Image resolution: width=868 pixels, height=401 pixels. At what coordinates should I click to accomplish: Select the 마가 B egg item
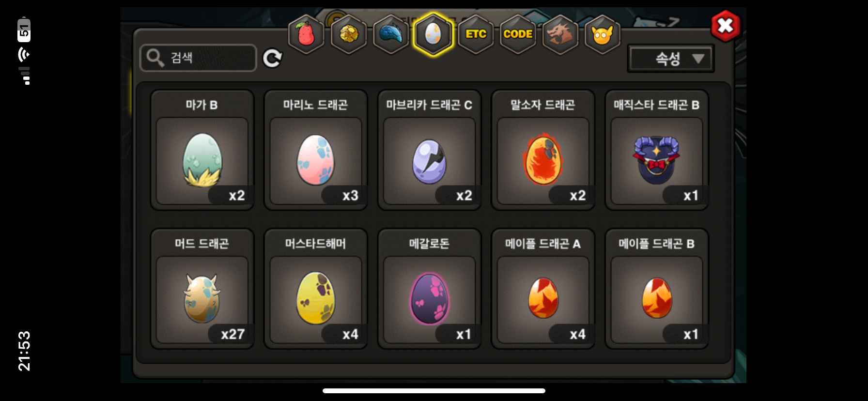click(202, 150)
